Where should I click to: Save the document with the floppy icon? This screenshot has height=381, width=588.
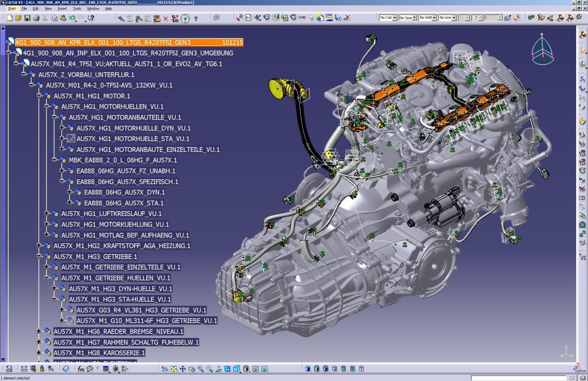click(27, 18)
